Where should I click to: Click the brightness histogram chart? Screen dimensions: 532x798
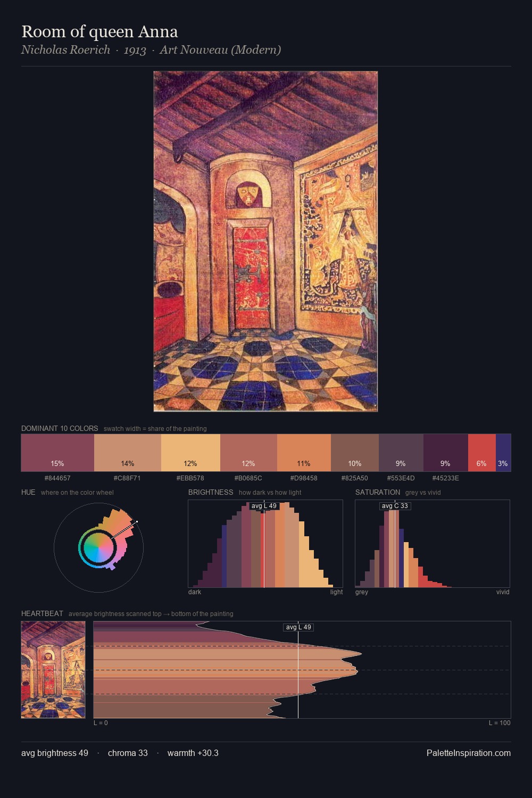[265, 544]
